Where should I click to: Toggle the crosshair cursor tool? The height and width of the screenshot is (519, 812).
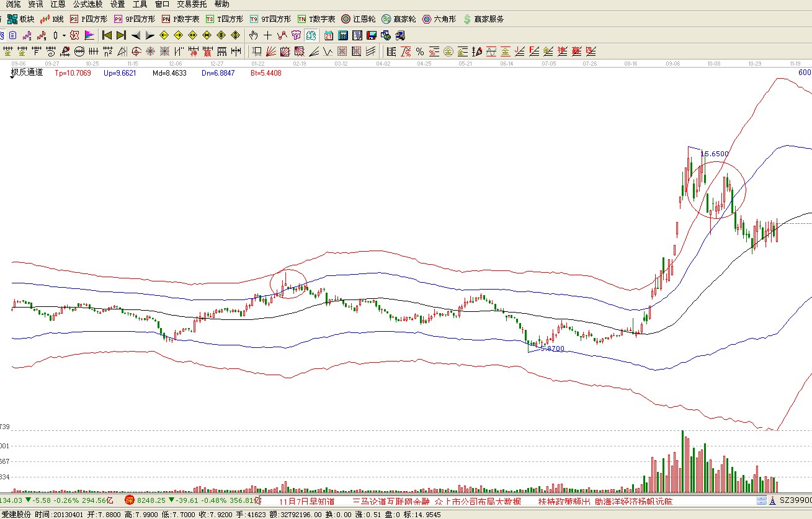[x=267, y=35]
